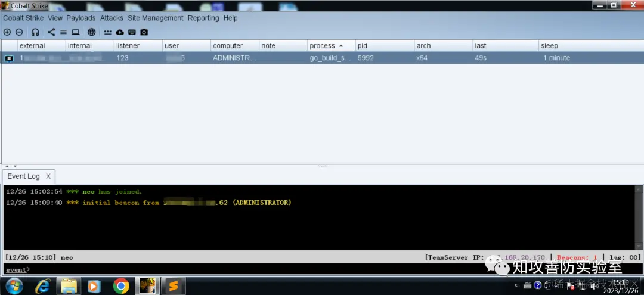Image resolution: width=644 pixels, height=295 pixels.
Task: Open the Site Management menu
Action: click(156, 18)
